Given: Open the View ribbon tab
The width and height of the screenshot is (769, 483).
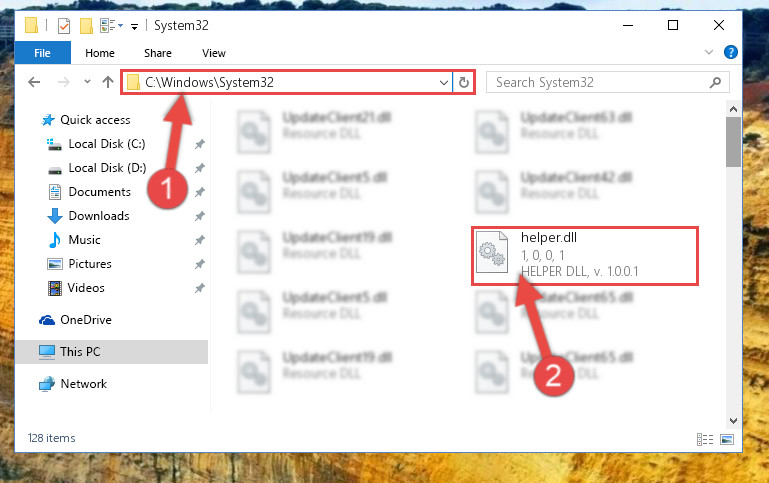Looking at the screenshot, I should pyautogui.click(x=214, y=53).
